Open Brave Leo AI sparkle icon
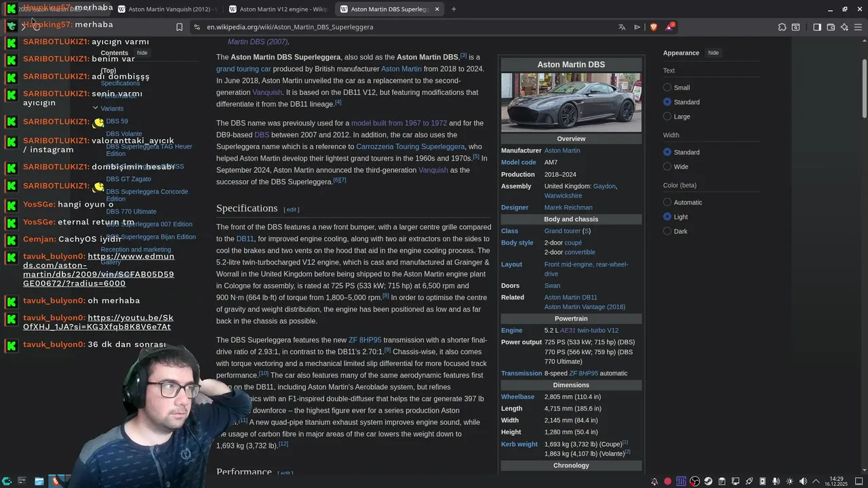 pos(844,27)
